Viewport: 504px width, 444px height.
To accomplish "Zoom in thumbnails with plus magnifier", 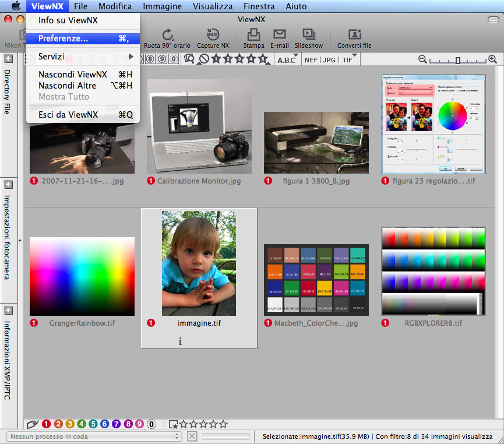I will click(x=492, y=59).
